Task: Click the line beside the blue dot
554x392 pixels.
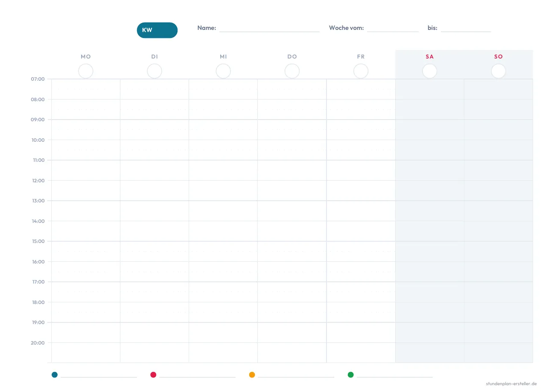Action: click(x=99, y=377)
